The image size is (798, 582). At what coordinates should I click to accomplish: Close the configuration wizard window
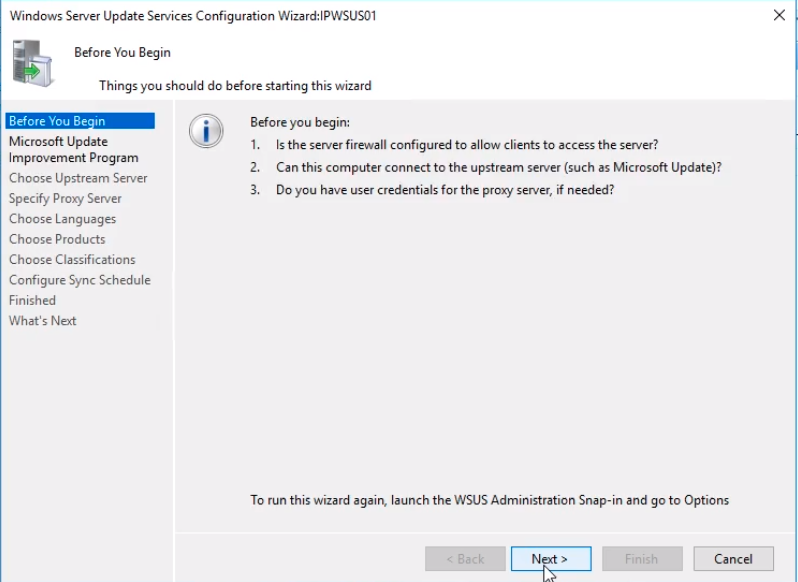point(778,15)
